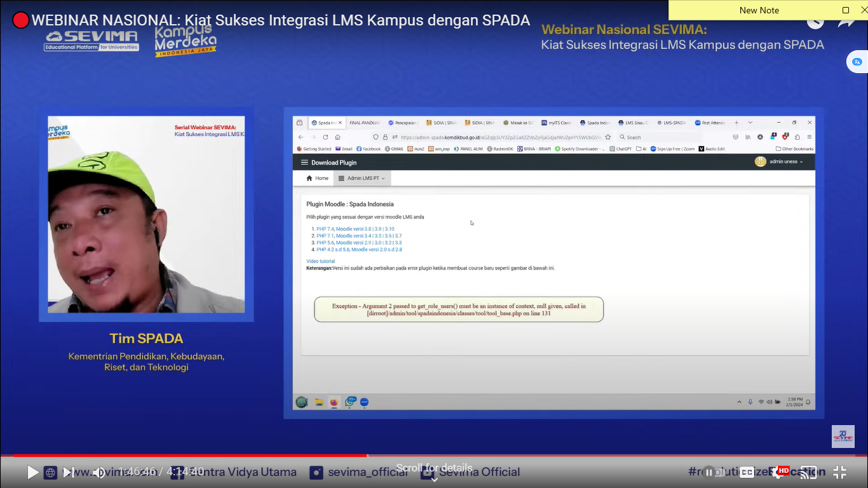Viewport: 868px width, 488px height.
Task: Select the Home tab on the plugin page
Action: (x=316, y=178)
